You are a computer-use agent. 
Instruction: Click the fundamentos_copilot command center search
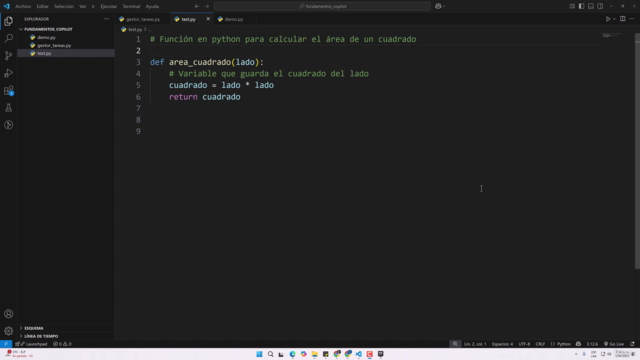pos(322,6)
